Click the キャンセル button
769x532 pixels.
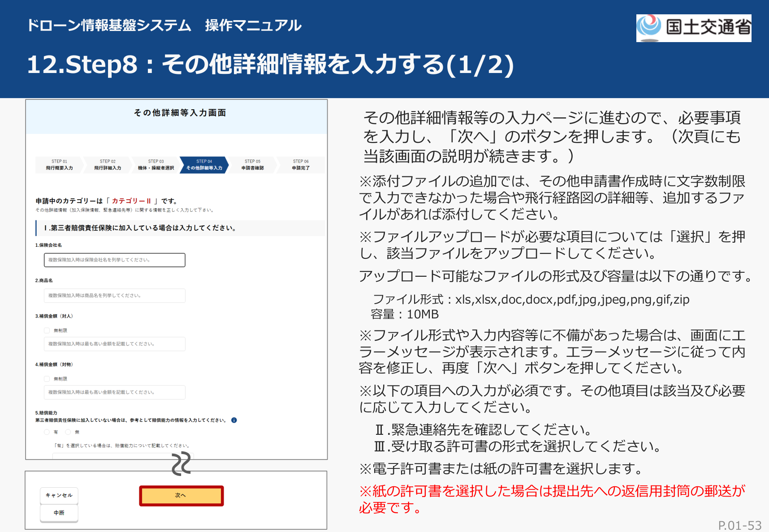tap(59, 495)
